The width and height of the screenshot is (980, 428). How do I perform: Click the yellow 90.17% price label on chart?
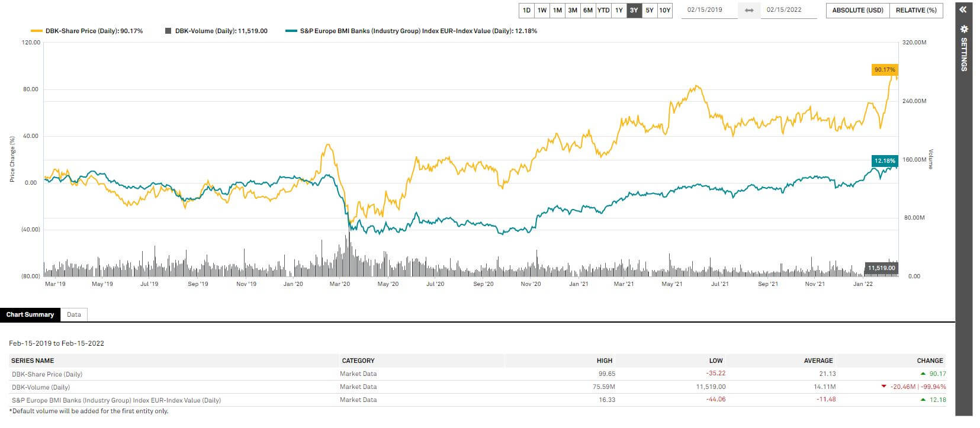coord(885,70)
